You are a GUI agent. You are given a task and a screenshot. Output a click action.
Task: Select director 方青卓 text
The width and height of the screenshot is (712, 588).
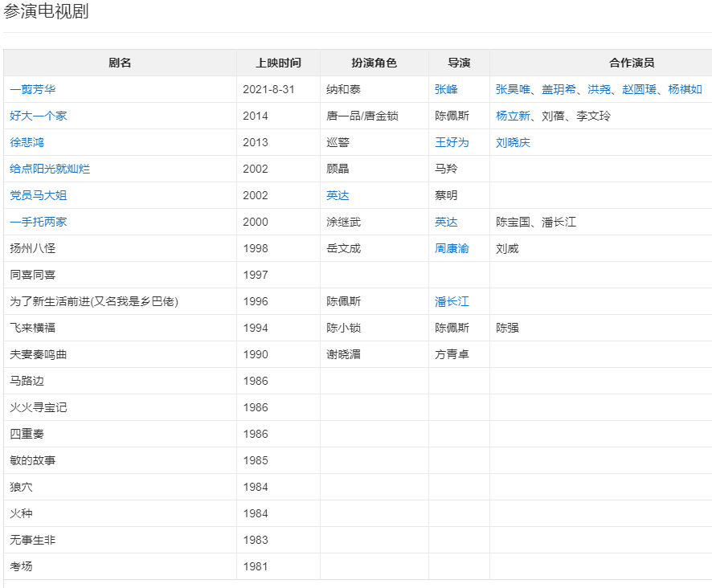coord(452,354)
